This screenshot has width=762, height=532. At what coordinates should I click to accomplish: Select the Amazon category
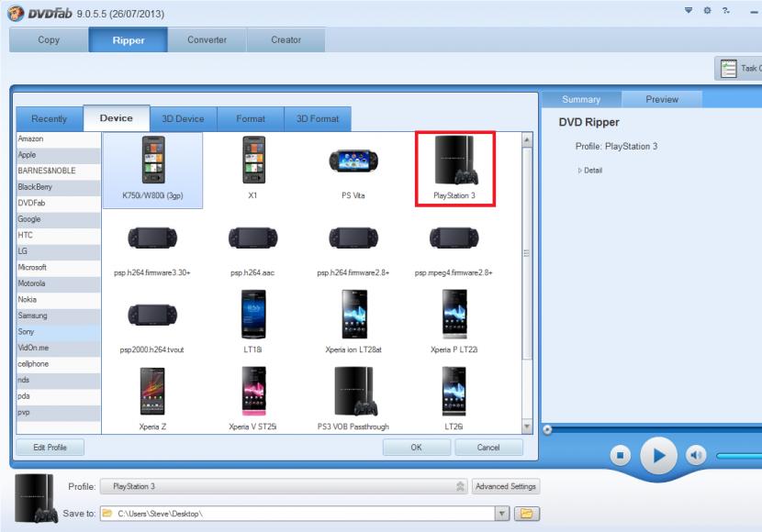pyautogui.click(x=59, y=139)
